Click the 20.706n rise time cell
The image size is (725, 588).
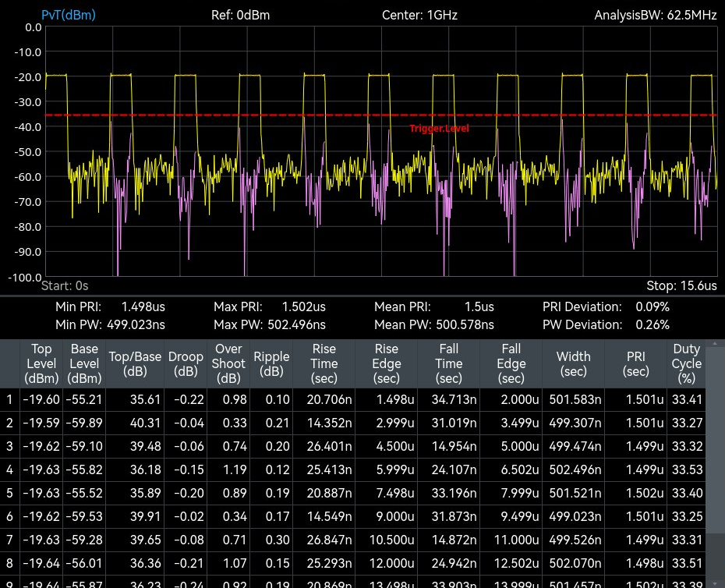coord(324,400)
